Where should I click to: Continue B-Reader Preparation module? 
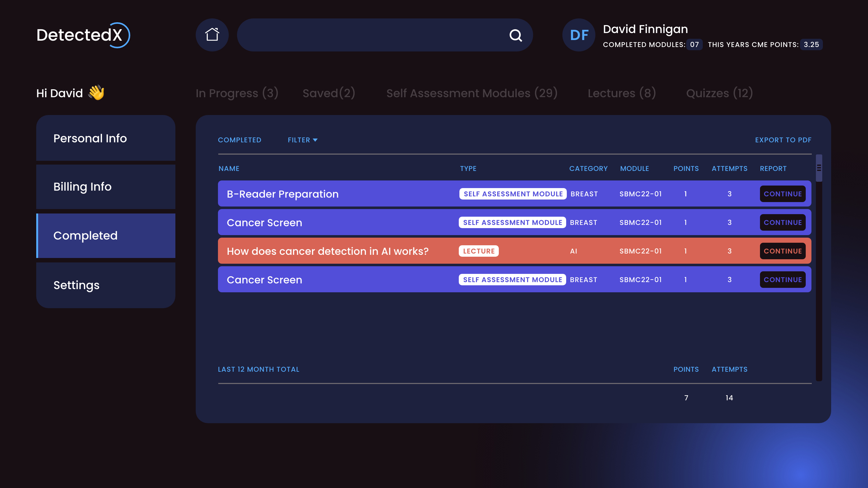782,194
